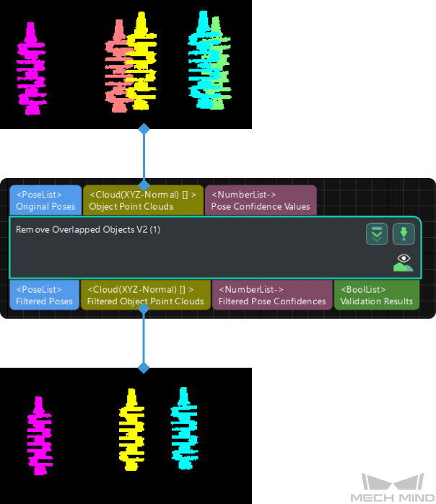
Task: Select the Remove Overlapped Objects V2 node title
Action: click(88, 229)
